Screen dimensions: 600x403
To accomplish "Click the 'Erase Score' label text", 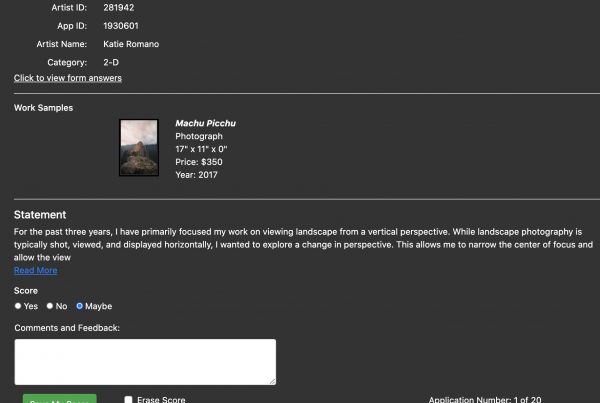I will pyautogui.click(x=161, y=400).
